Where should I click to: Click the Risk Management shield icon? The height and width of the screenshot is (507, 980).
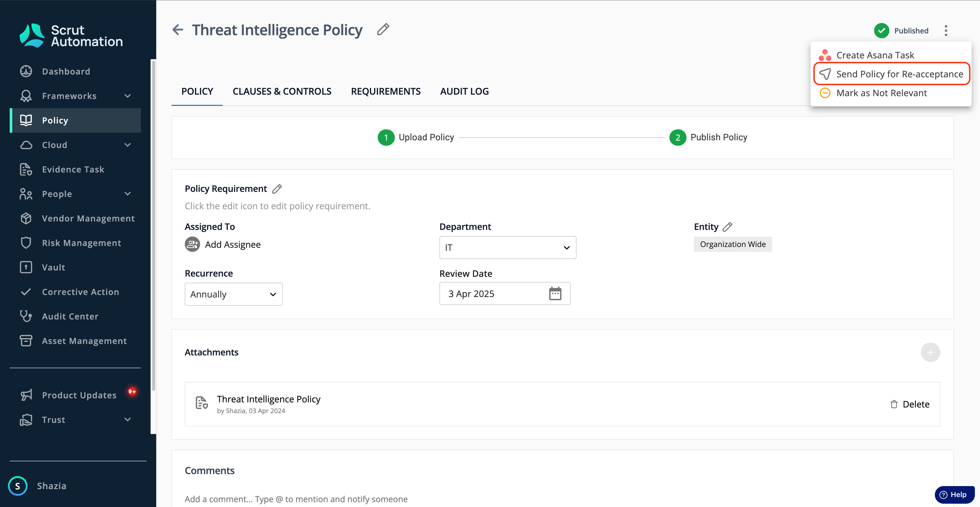pyautogui.click(x=26, y=243)
